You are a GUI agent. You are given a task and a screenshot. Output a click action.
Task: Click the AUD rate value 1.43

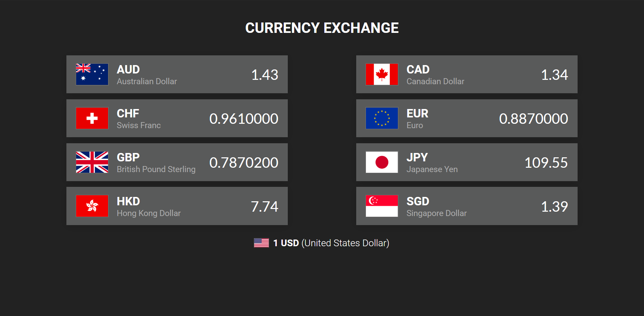(265, 75)
